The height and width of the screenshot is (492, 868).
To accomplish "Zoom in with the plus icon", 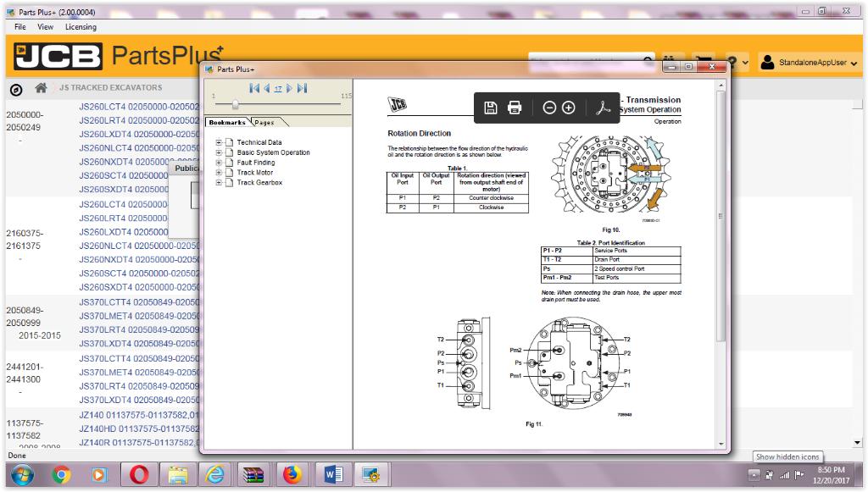I will coord(569,108).
